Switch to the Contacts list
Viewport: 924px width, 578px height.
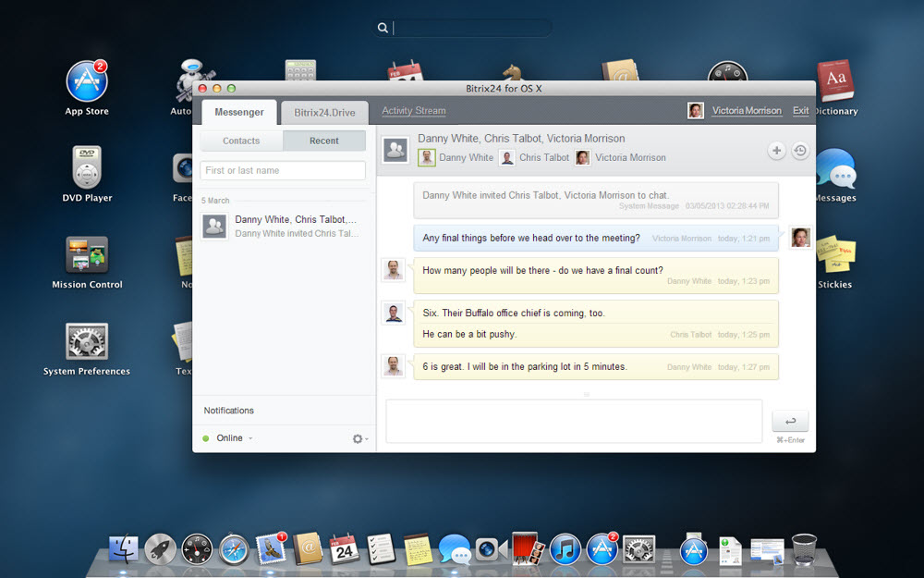[241, 141]
